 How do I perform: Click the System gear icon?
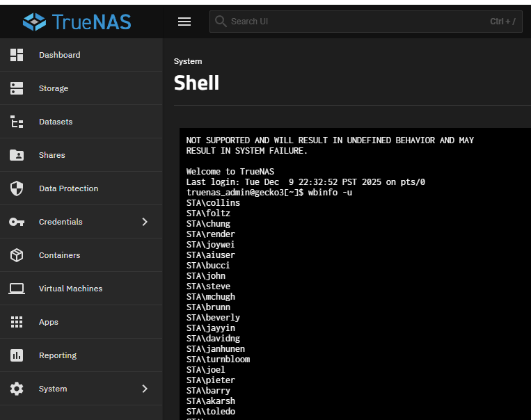[17, 389]
